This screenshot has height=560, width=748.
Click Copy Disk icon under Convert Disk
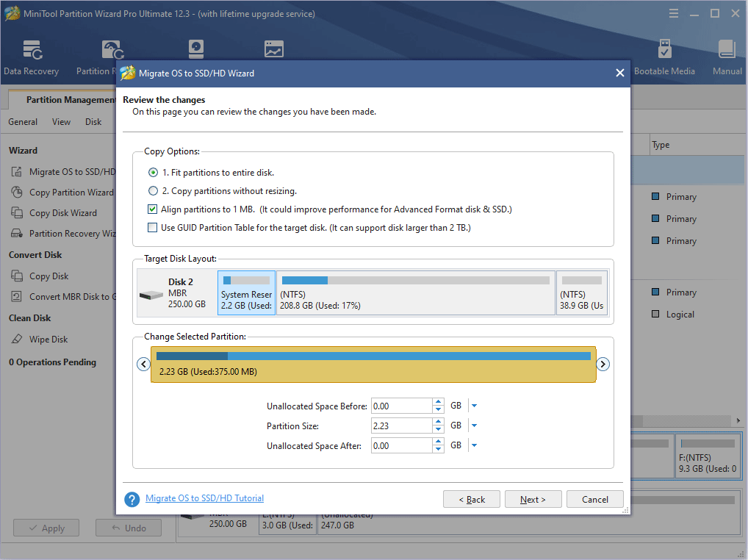pyautogui.click(x=17, y=276)
